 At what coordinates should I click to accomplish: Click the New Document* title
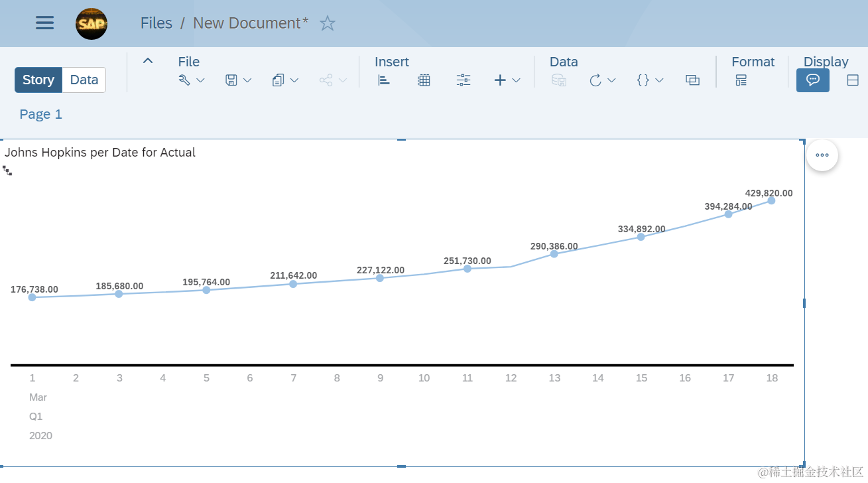(x=251, y=23)
